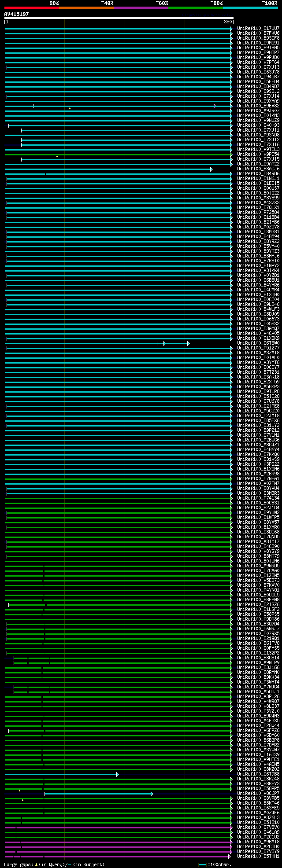Click the purple ~60% identity legend segment
The width and height of the screenshot is (282, 868).
[x=141, y=8]
